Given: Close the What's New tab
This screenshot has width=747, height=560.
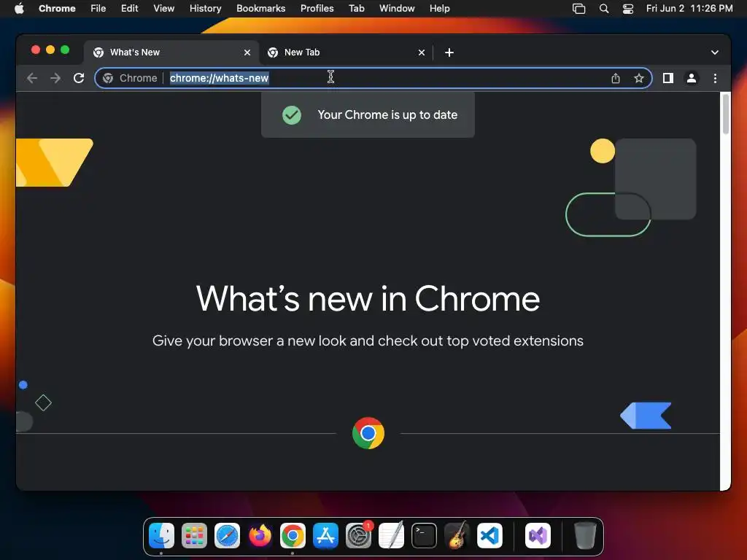Looking at the screenshot, I should (247, 52).
